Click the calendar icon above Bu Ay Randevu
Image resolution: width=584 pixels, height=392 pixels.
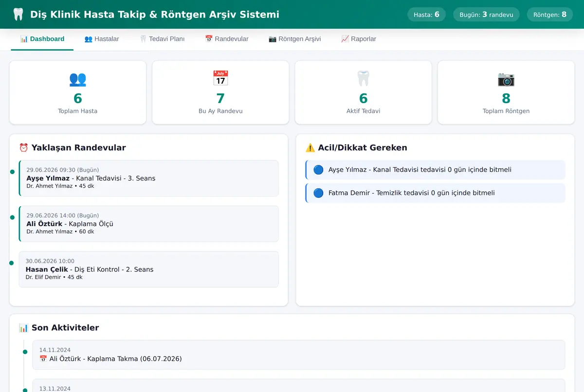[x=220, y=79]
